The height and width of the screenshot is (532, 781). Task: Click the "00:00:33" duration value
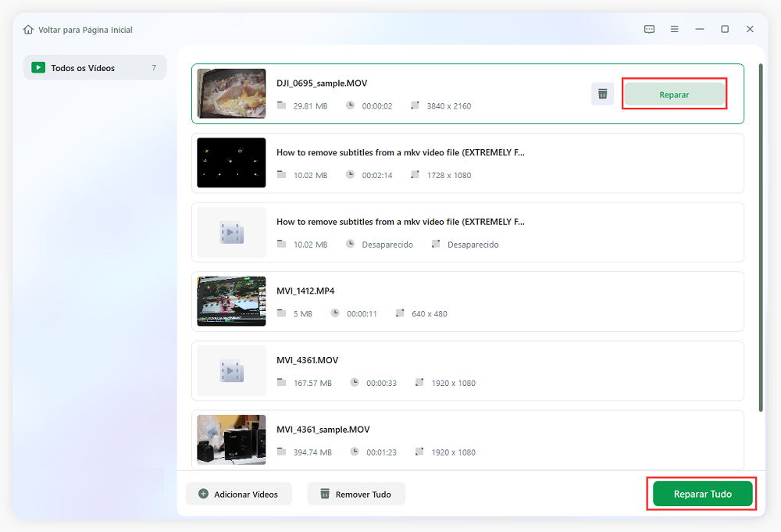[x=382, y=383]
